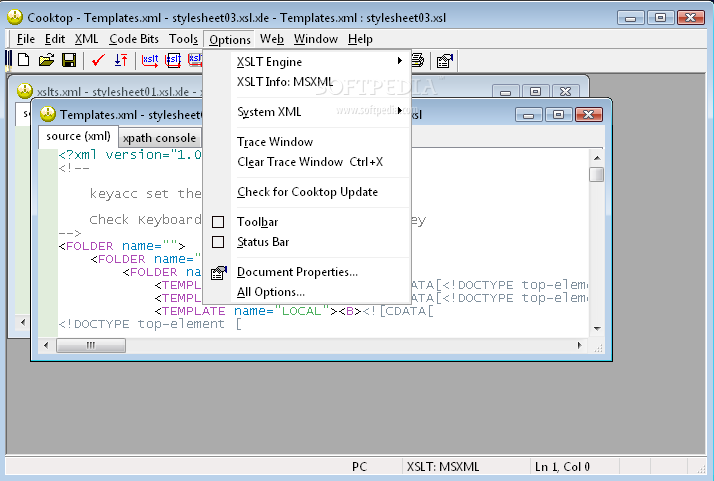Click the Cooktop app icon in title bar
Image resolution: width=714 pixels, height=481 pixels.
coord(15,17)
